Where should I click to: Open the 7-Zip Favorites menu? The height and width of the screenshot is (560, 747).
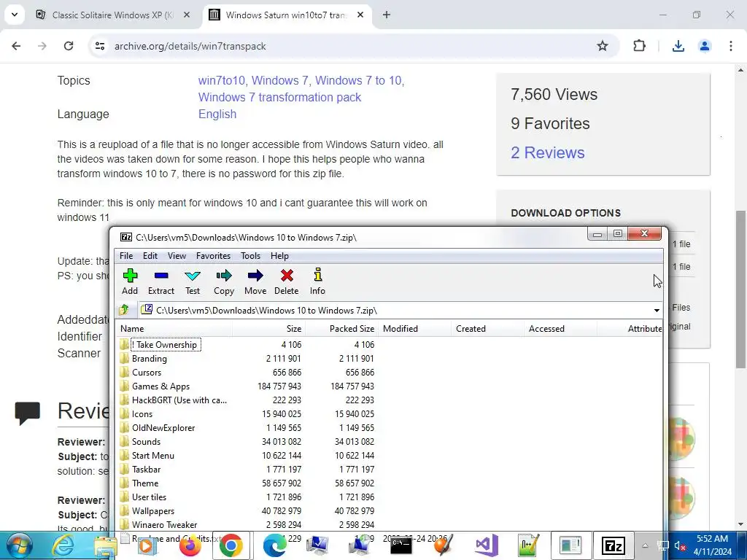(x=214, y=256)
